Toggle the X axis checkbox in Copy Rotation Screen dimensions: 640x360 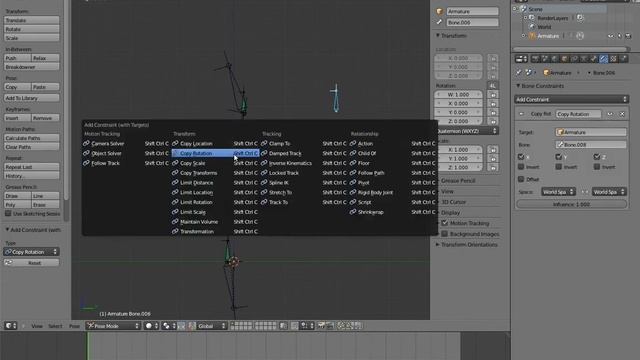coord(521,157)
